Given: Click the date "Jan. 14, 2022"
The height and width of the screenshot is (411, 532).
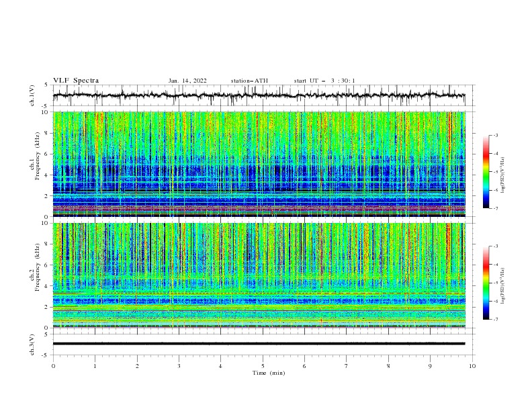Looking at the screenshot, I should 187,81.
